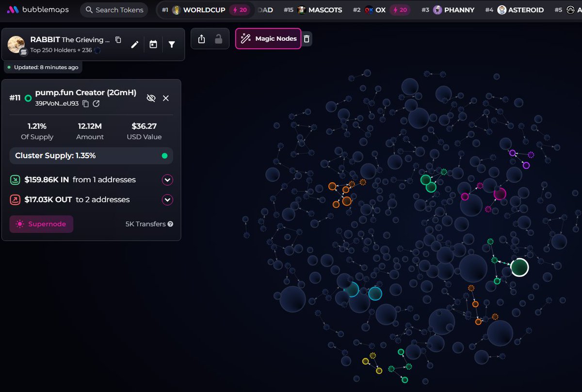Click the green dot on Cluster Supply
This screenshot has height=392, width=582.
point(164,156)
